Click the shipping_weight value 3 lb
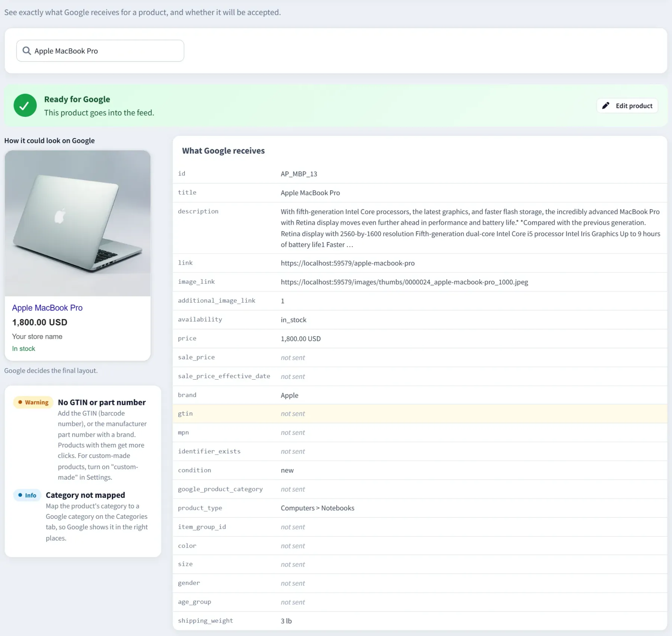This screenshot has width=672, height=636. coord(286,621)
